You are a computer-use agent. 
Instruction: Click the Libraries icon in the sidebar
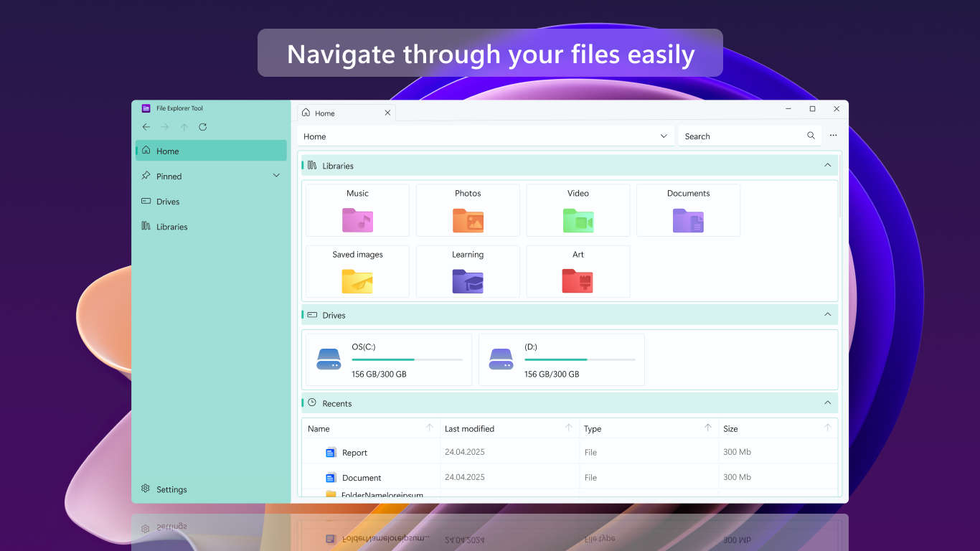(146, 227)
